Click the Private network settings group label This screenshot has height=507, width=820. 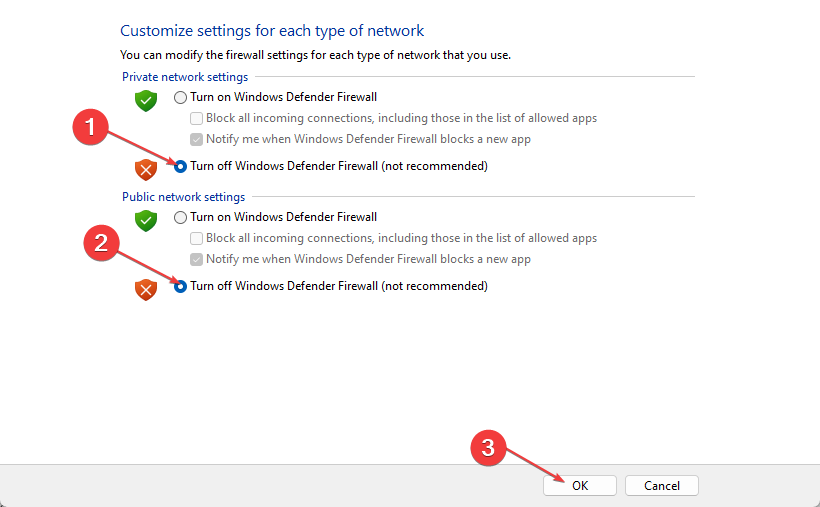(x=185, y=77)
